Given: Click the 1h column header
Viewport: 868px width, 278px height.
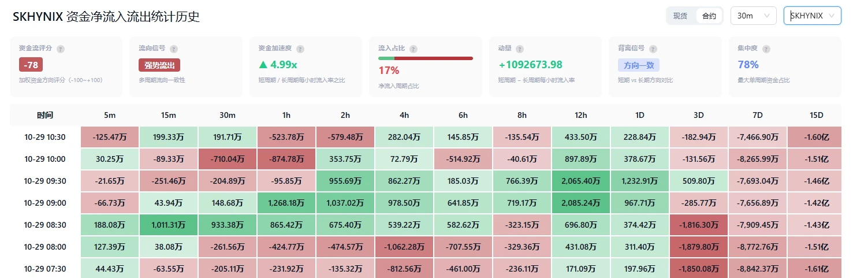Looking at the screenshot, I should click(286, 115).
